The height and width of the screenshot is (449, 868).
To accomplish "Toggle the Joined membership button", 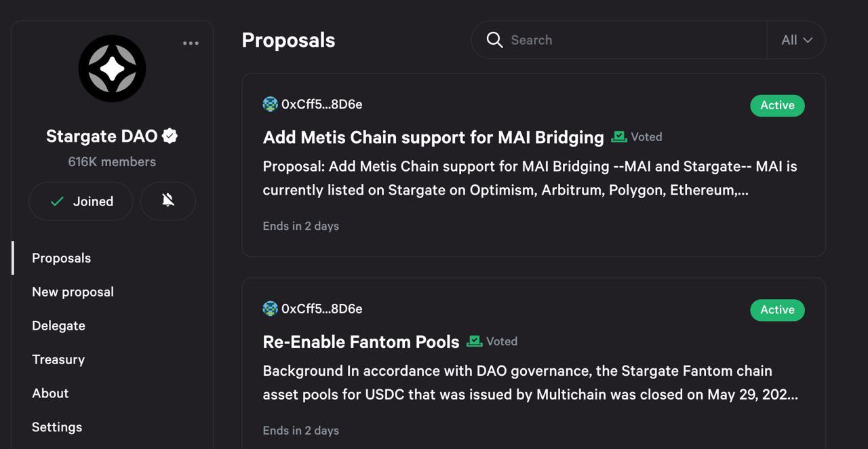I will click(81, 201).
